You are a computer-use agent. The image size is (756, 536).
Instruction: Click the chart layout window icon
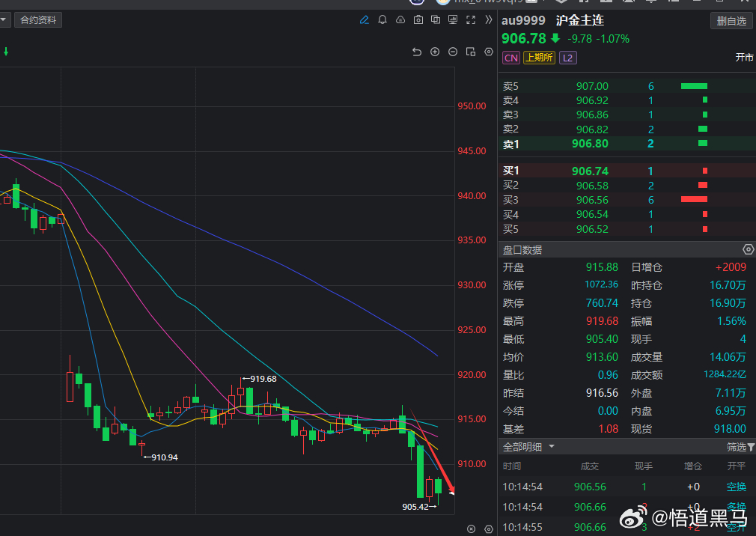click(471, 52)
